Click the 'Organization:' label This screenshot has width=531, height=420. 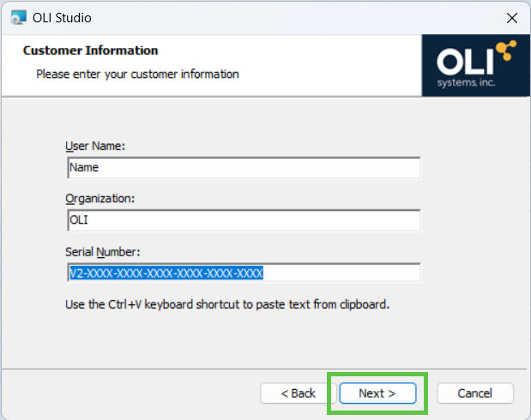tap(100, 199)
